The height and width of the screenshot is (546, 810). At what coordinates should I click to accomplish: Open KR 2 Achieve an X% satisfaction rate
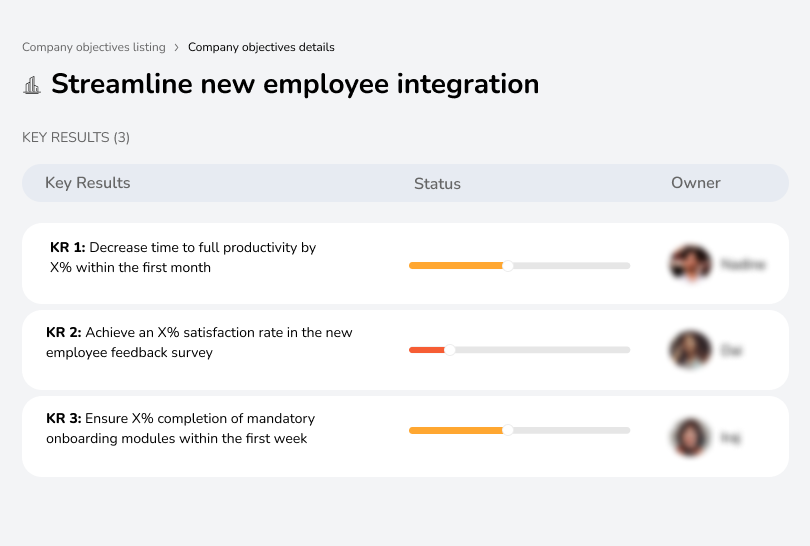pyautogui.click(x=199, y=342)
